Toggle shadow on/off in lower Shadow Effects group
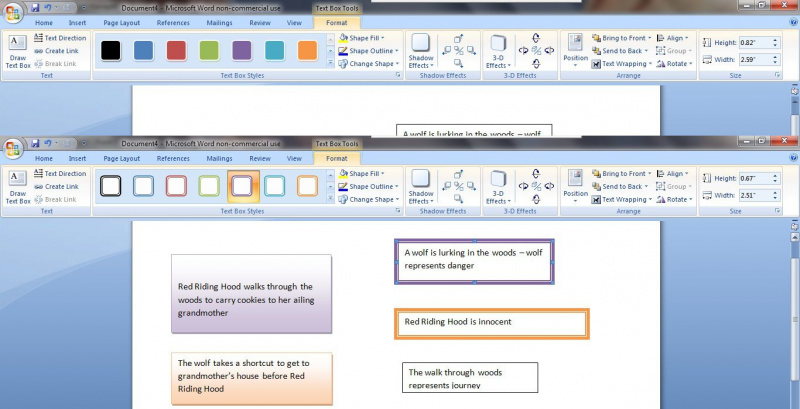800x409 pixels. click(x=459, y=187)
